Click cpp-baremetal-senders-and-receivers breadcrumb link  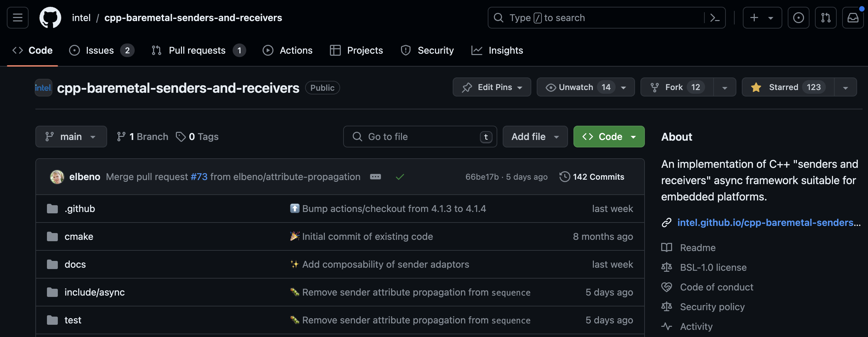(x=193, y=18)
